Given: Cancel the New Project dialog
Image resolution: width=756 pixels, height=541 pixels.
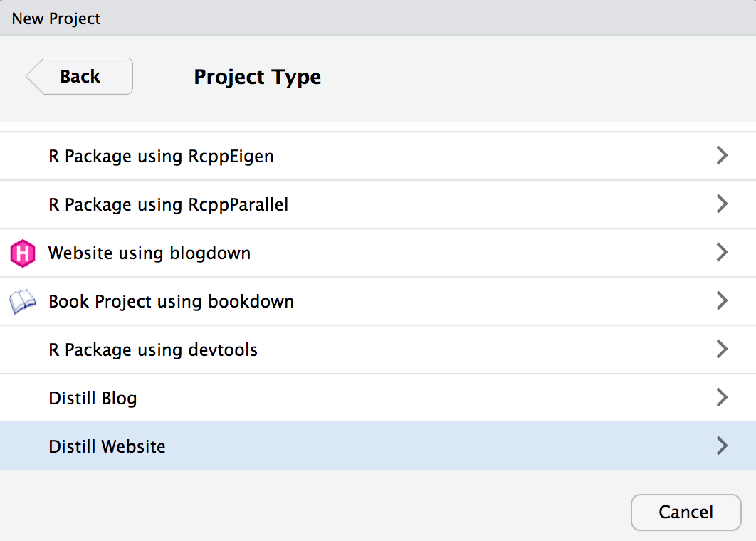Looking at the screenshot, I should point(686,513).
